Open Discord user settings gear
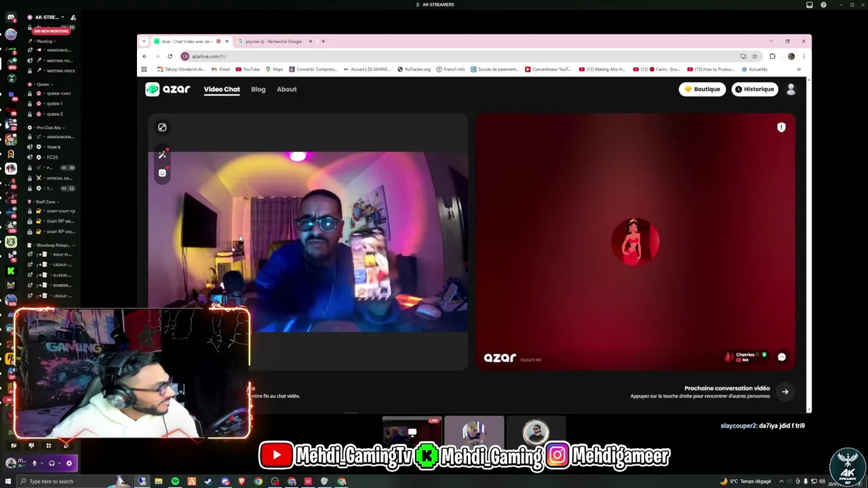This screenshot has width=868, height=488. coord(68,464)
